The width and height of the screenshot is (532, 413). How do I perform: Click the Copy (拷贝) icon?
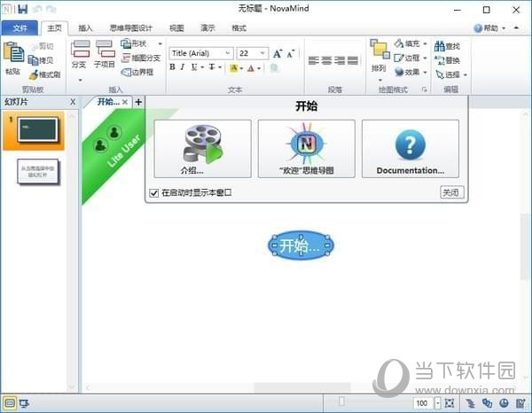click(x=33, y=60)
